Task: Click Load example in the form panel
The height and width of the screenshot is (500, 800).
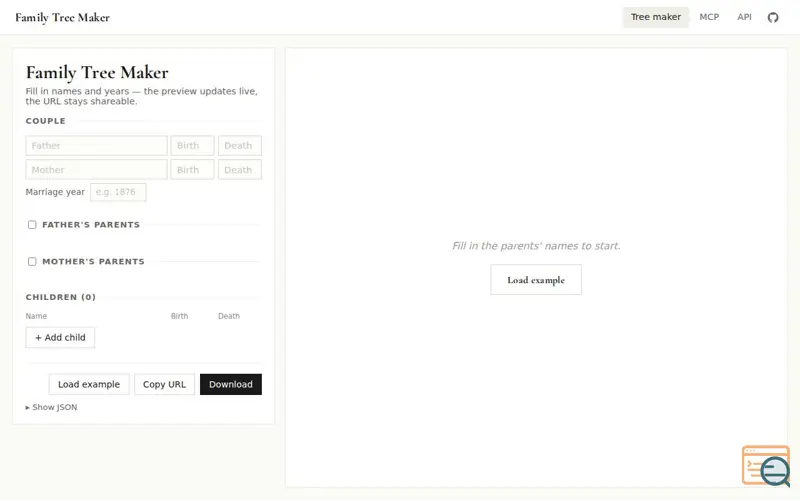Action: 89,384
